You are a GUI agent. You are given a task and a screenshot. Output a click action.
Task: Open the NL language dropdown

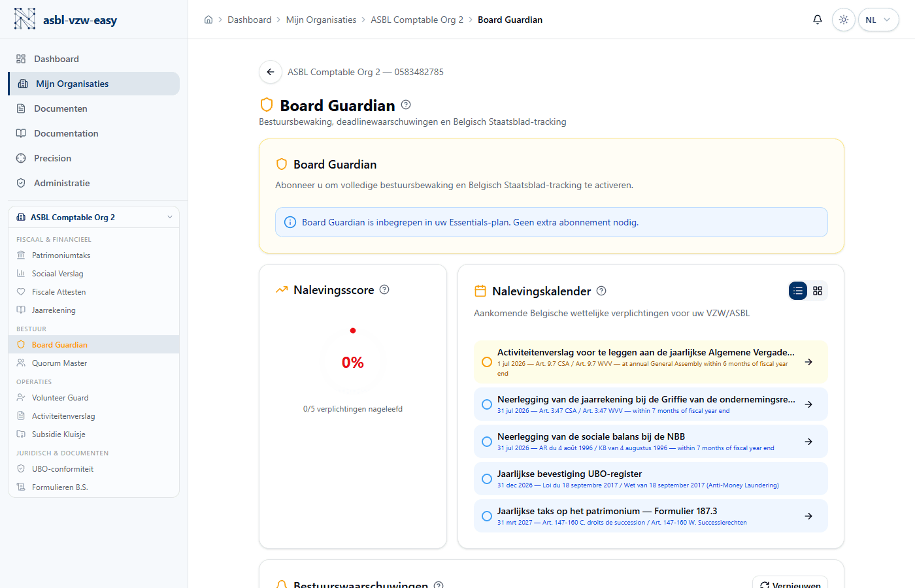coord(878,20)
